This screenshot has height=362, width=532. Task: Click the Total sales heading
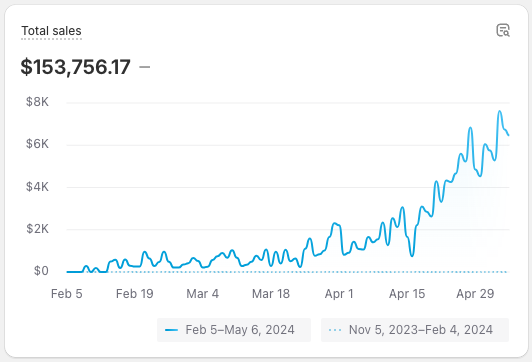click(51, 31)
